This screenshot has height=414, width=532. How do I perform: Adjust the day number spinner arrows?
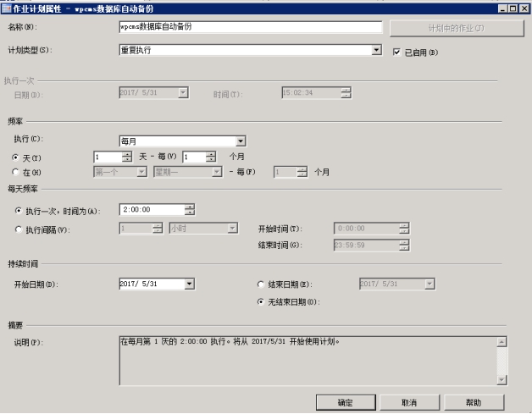(x=126, y=157)
